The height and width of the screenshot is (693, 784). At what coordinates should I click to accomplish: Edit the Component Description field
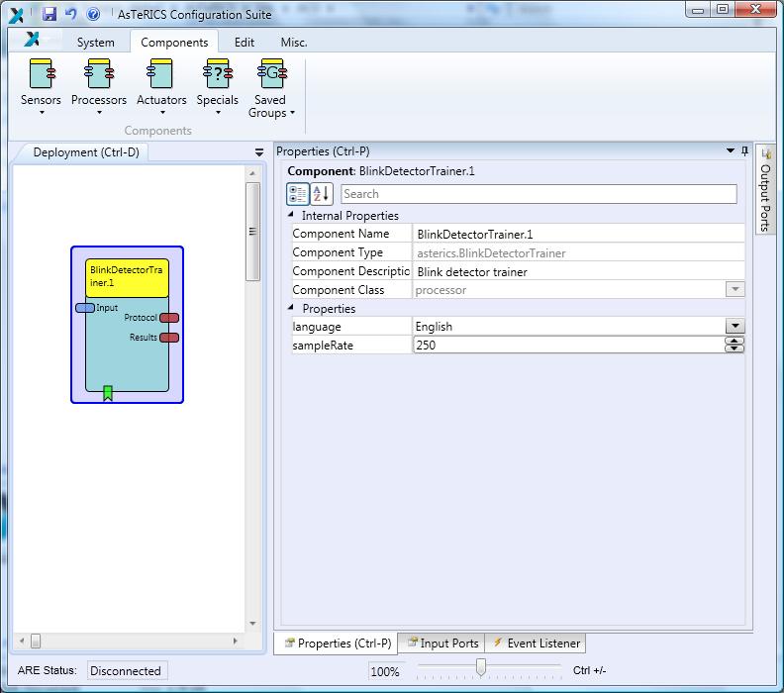click(578, 271)
